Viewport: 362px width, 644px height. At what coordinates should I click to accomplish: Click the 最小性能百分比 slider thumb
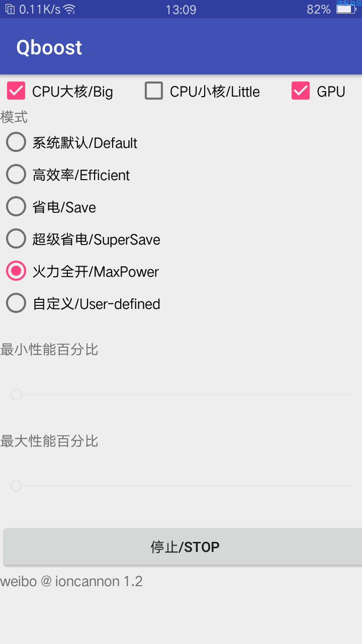16,394
